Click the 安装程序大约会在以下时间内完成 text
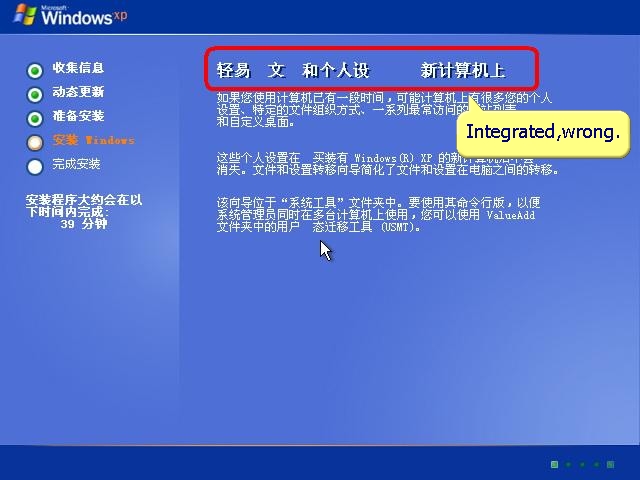640x480 pixels. click(x=84, y=206)
